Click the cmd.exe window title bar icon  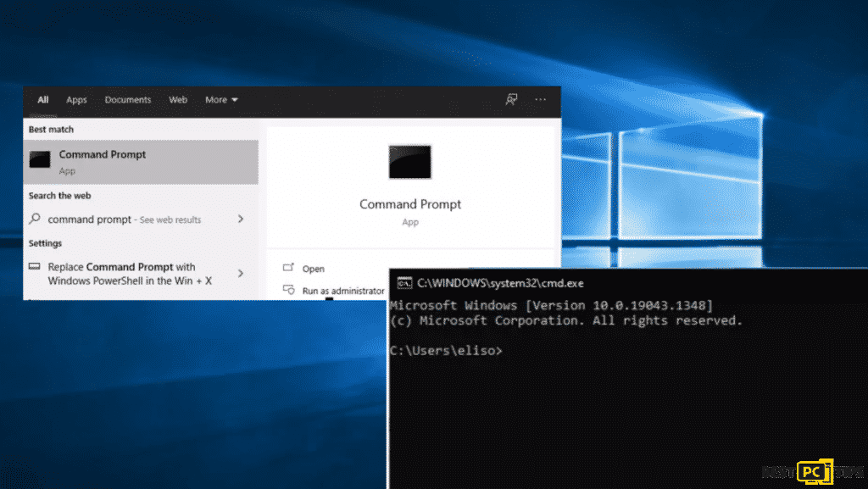click(x=404, y=283)
